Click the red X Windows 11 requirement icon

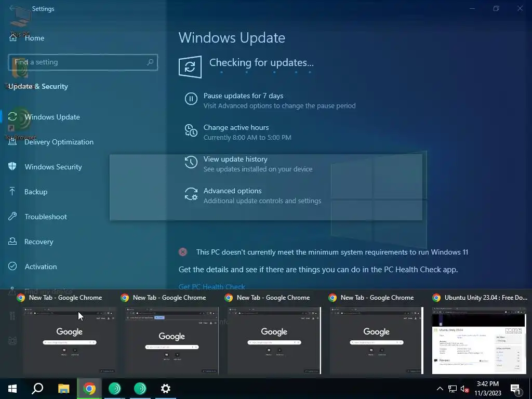(x=183, y=252)
